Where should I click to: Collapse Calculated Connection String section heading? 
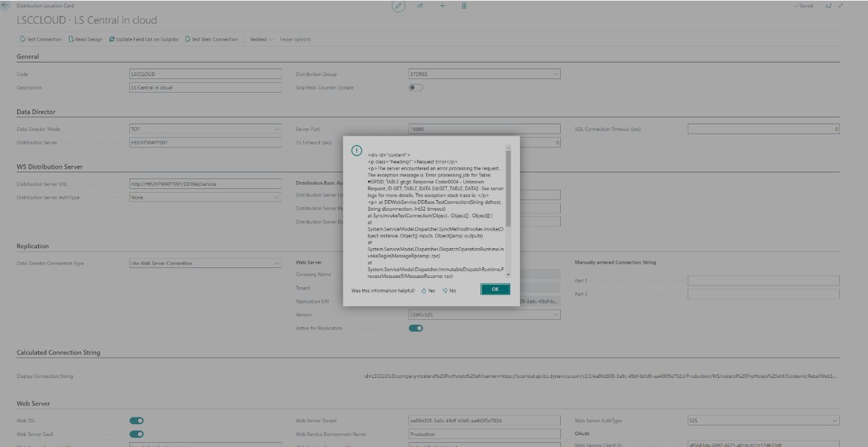tap(59, 353)
